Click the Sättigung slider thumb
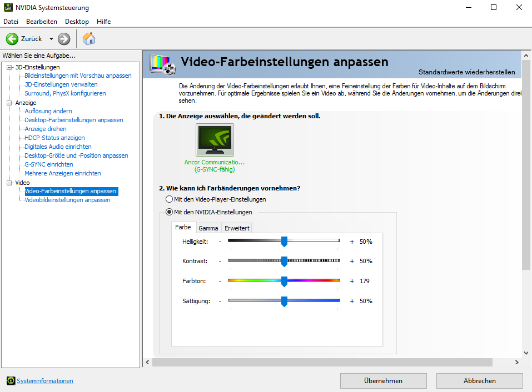 pyautogui.click(x=284, y=301)
